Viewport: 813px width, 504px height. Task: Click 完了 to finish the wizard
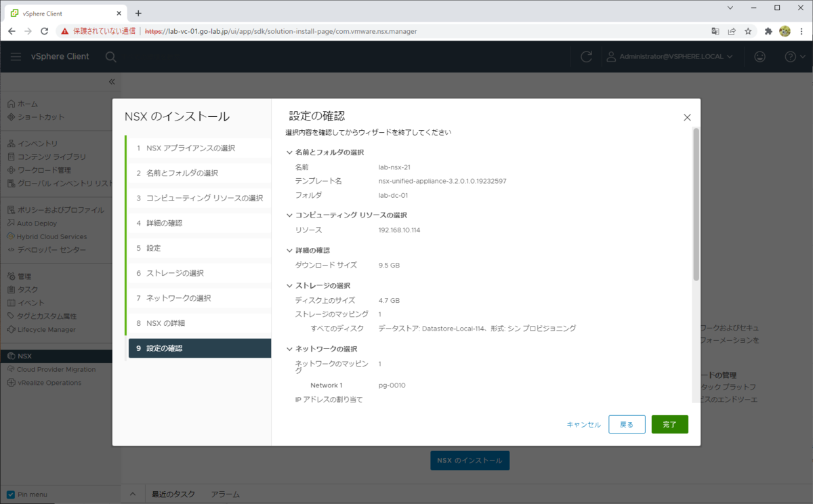pos(670,424)
